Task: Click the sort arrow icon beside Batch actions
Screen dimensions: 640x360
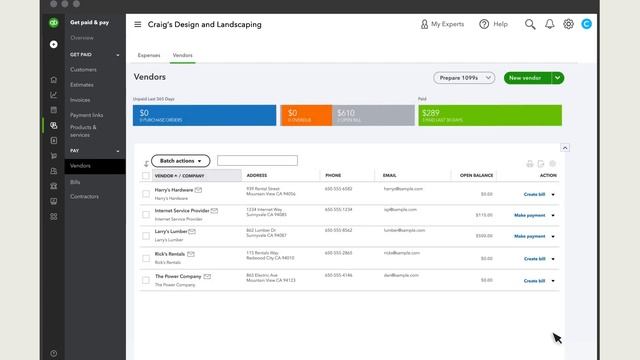Action: 146,164
